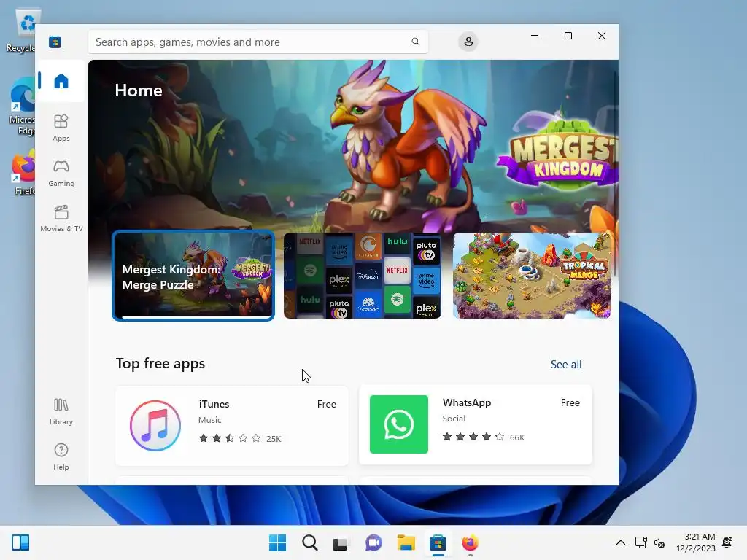Open the clock showing 3:21 AM
This screenshot has width=747, height=560.
pos(695,542)
